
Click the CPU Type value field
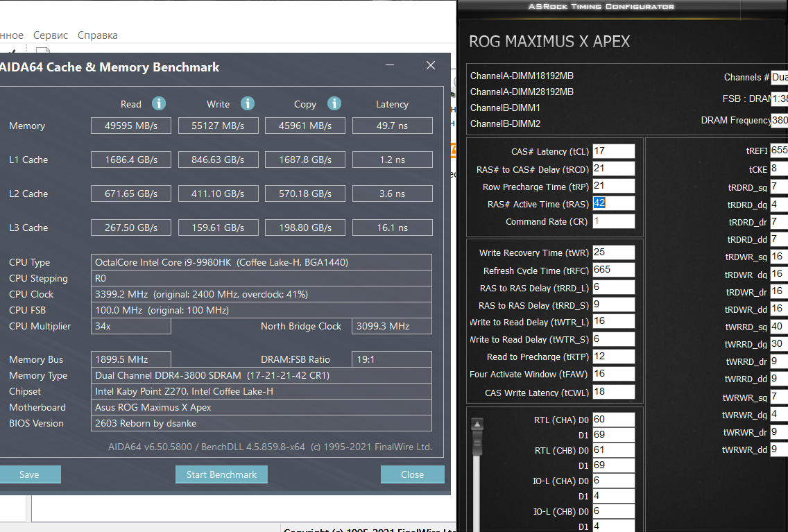point(262,262)
